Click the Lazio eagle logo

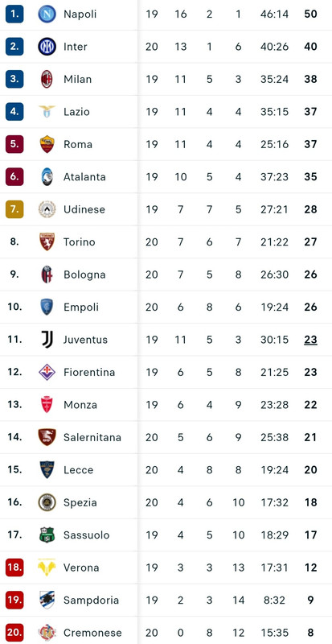(47, 111)
